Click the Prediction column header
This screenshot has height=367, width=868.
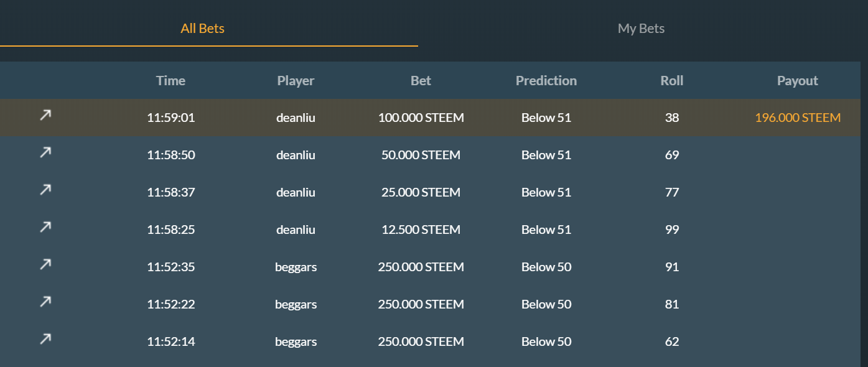[x=546, y=81]
